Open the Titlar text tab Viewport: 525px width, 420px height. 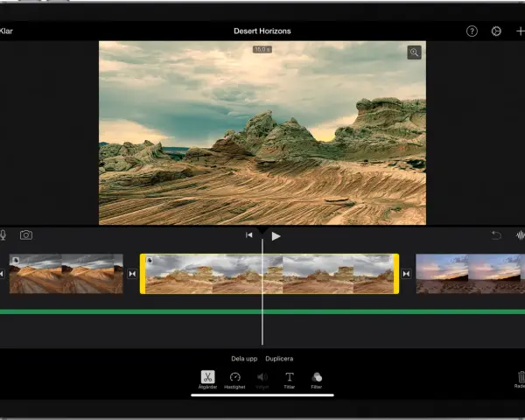[290, 381]
